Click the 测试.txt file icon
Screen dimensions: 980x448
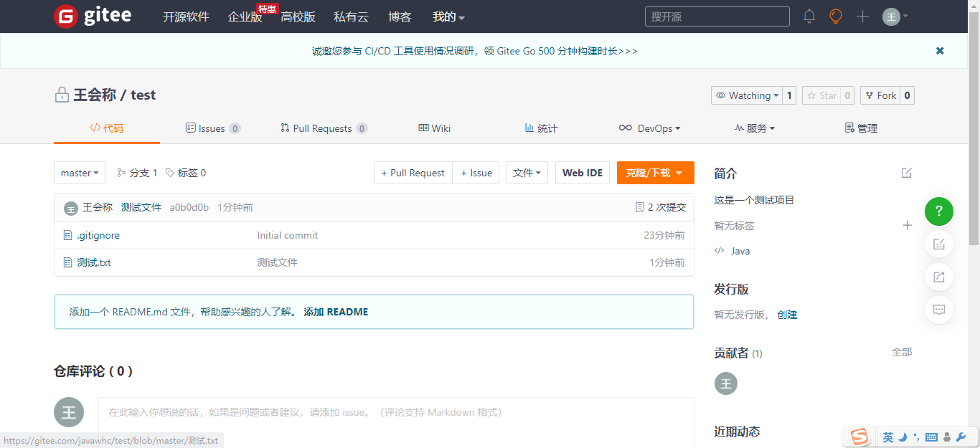[68, 262]
